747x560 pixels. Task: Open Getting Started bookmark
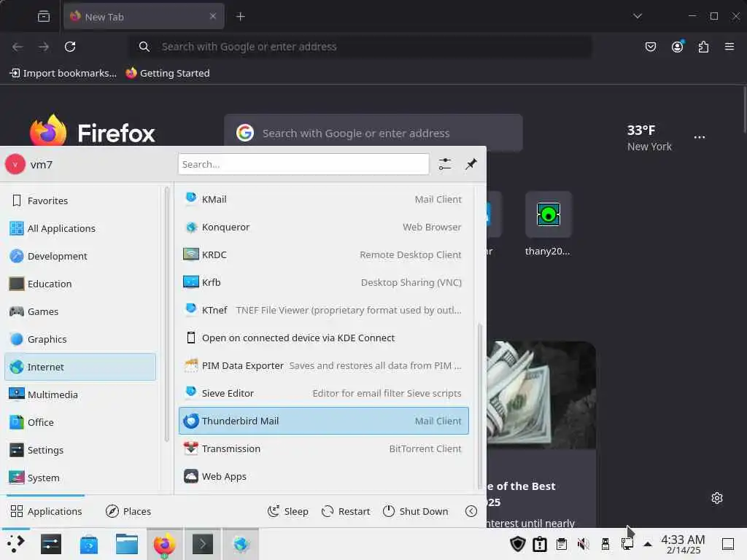tap(168, 73)
